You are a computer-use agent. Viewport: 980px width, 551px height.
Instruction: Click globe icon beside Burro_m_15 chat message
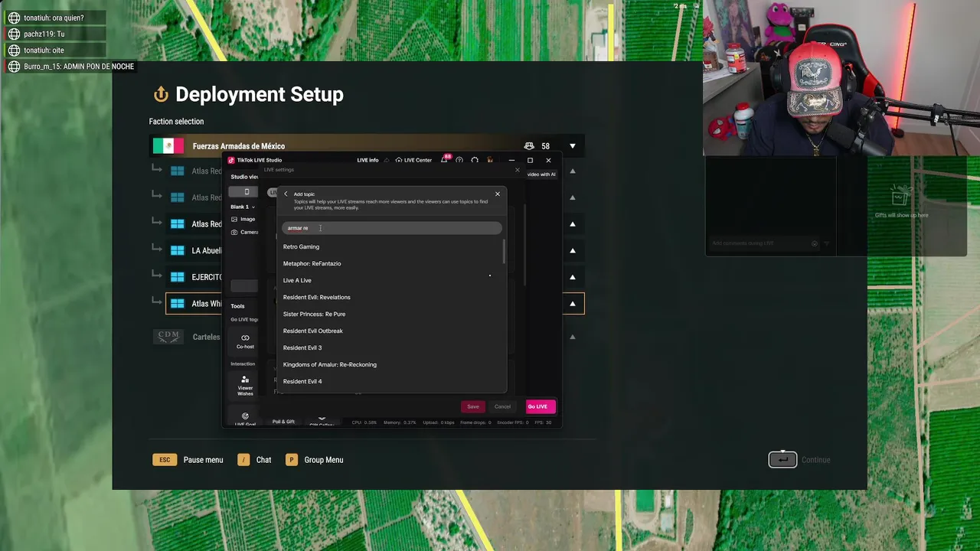[14, 67]
